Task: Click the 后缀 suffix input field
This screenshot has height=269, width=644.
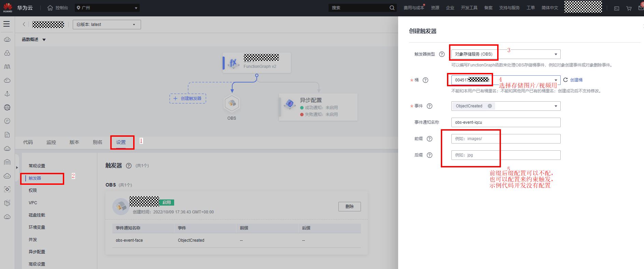Action: pos(506,155)
